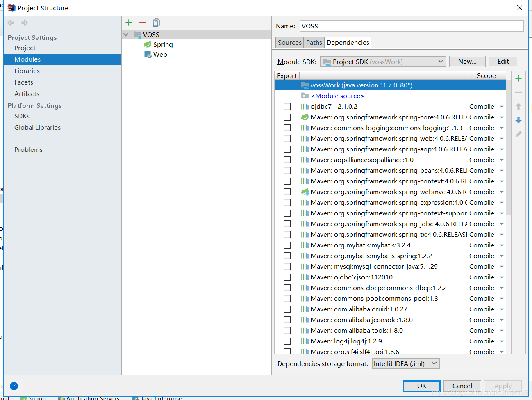
Task: Change scope for commons-pool:1.3
Action: 502,299
